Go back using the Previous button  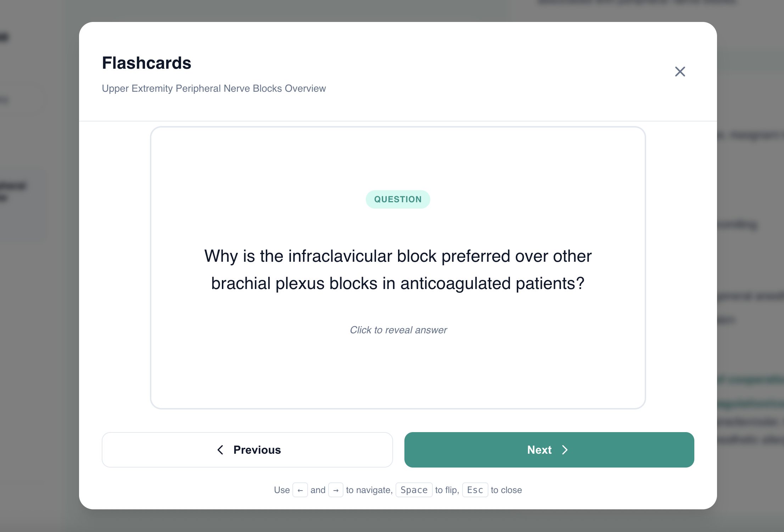247,450
